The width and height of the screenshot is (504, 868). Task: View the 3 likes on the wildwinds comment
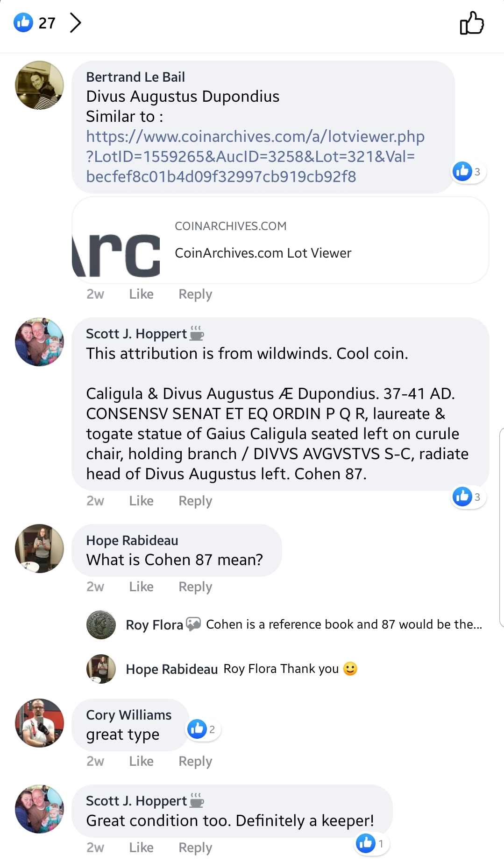pyautogui.click(x=468, y=497)
